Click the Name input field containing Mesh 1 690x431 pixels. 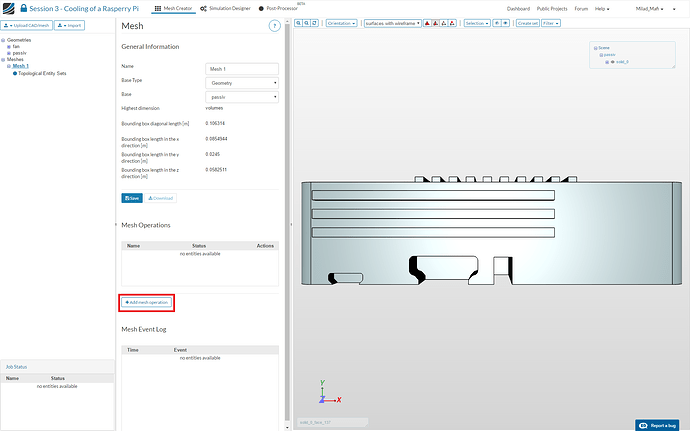[242, 69]
